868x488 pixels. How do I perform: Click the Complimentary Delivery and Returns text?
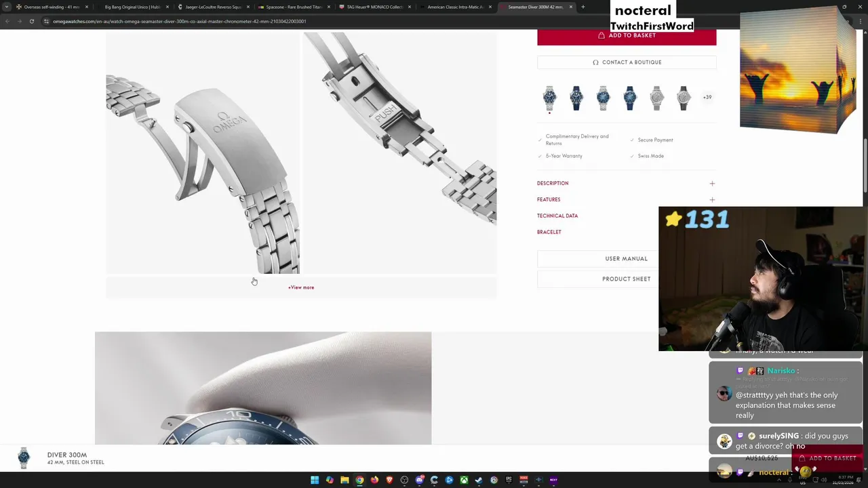[577, 140]
